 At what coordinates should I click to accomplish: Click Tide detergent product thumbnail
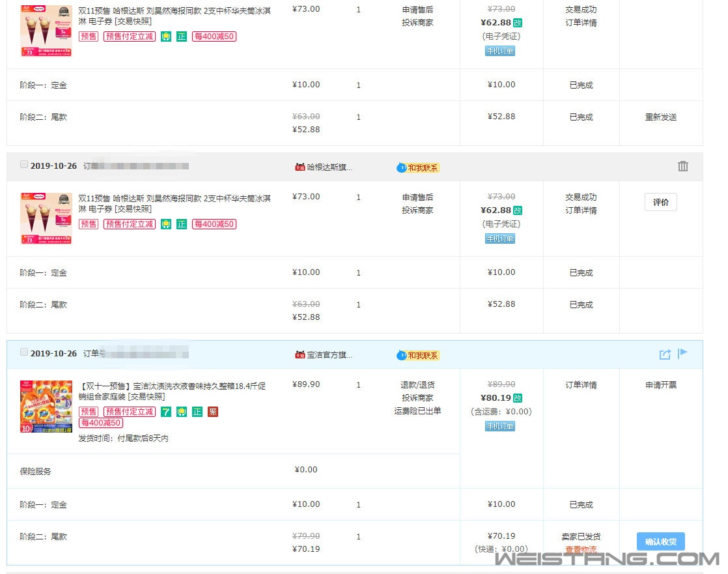click(46, 407)
